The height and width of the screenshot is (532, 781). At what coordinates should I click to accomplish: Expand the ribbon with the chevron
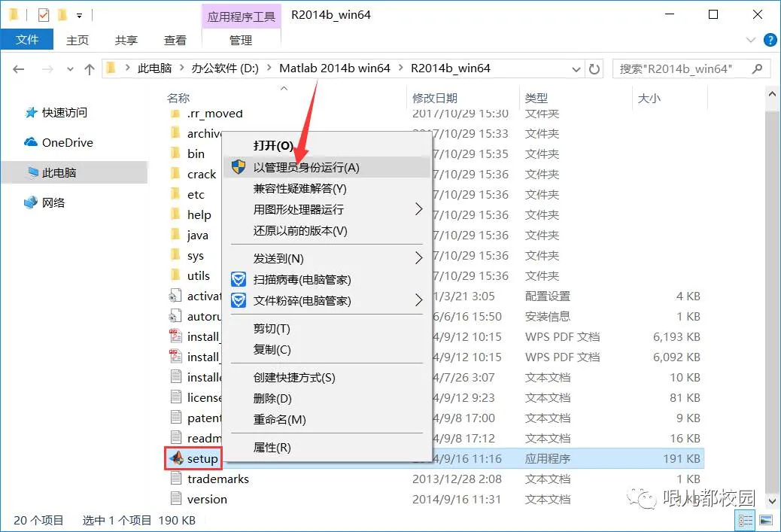tap(751, 40)
